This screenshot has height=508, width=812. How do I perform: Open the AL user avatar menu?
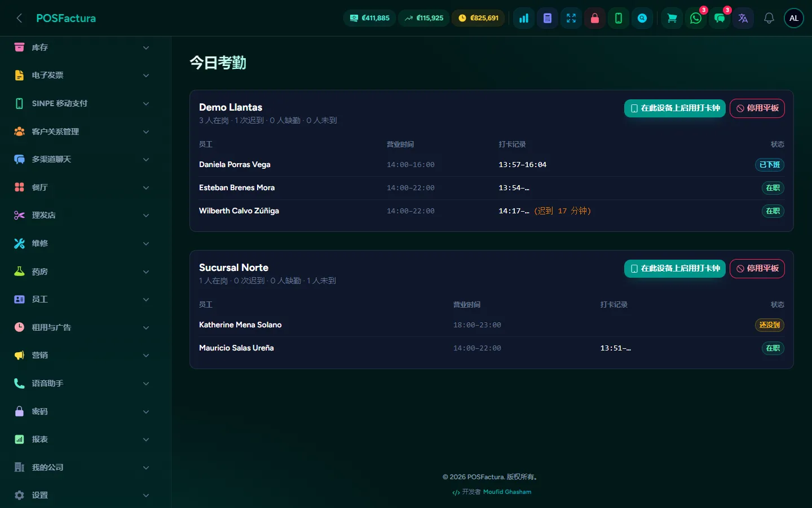pos(794,18)
